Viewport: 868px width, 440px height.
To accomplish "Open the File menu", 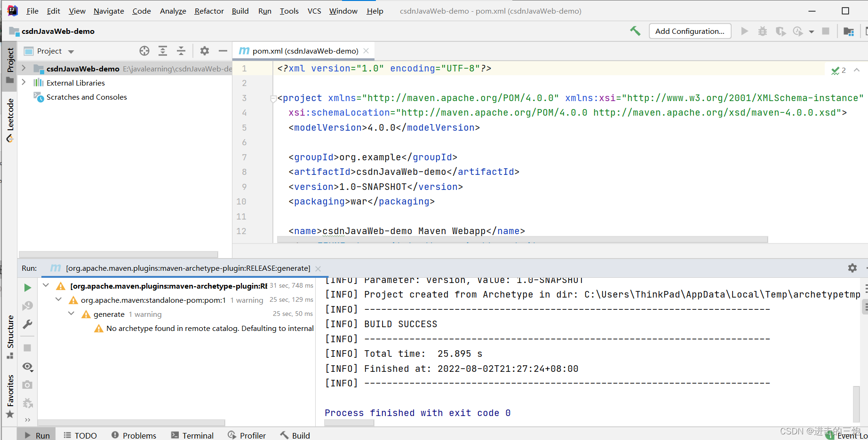I will [x=32, y=11].
